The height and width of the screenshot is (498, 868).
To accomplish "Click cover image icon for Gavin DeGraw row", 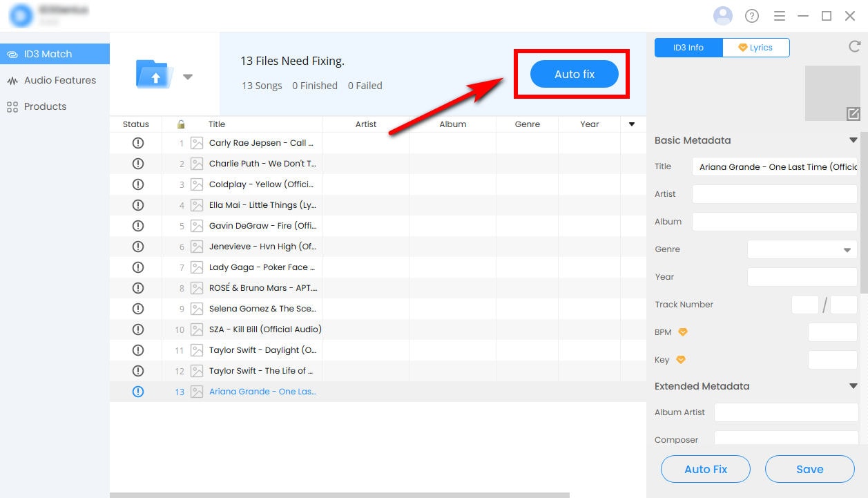I will (x=197, y=226).
